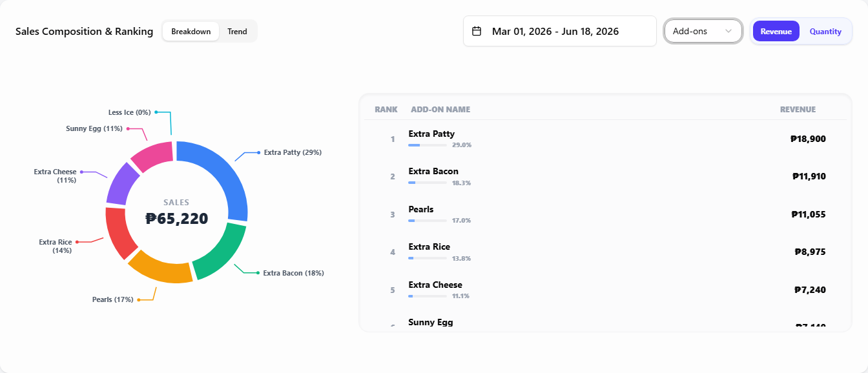Open the Add-ons dropdown chevron

pos(728,31)
